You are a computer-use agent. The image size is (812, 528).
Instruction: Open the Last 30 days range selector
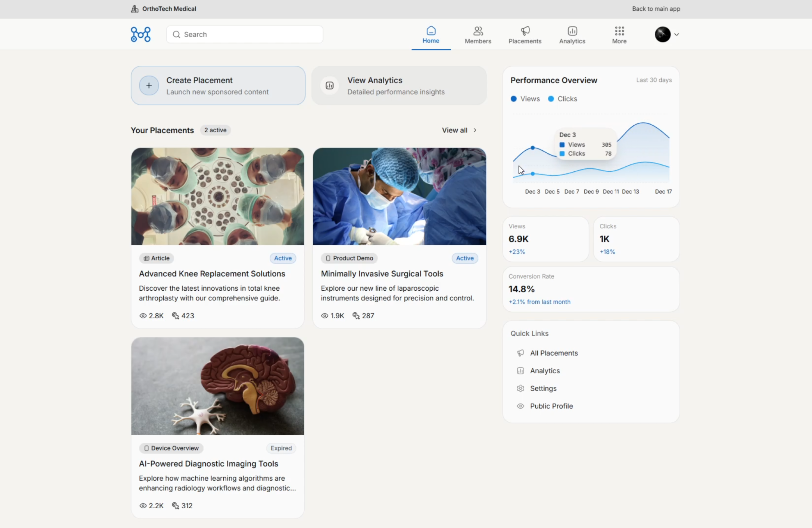point(653,80)
